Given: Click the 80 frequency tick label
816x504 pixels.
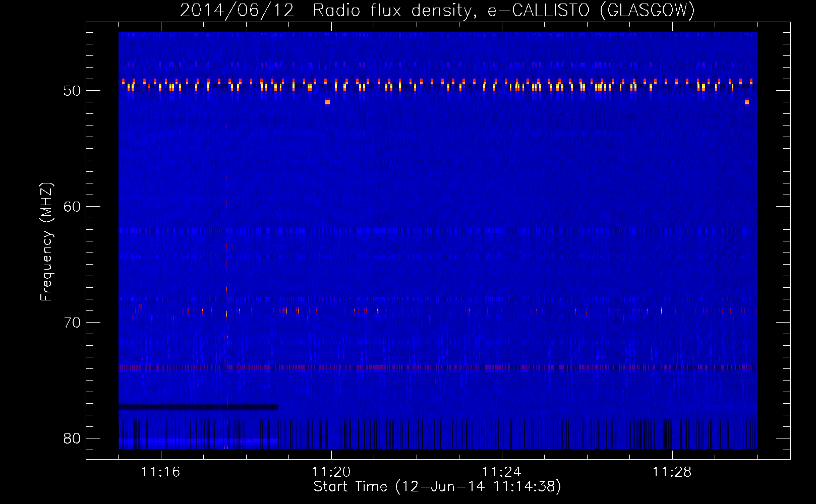Looking at the screenshot, I should (x=72, y=438).
